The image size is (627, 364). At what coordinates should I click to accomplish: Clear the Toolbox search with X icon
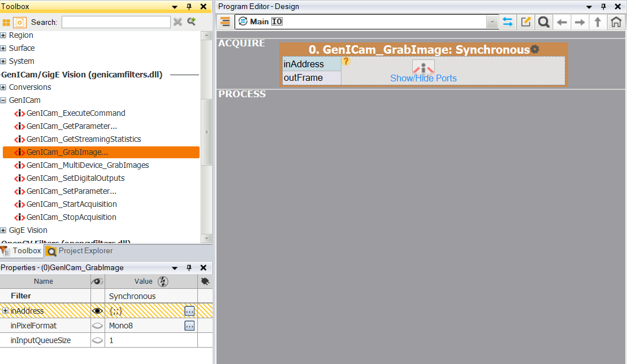(x=178, y=22)
